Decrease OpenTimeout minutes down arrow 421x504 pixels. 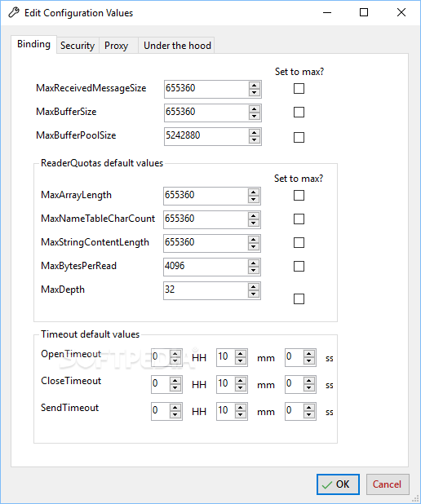pos(240,361)
